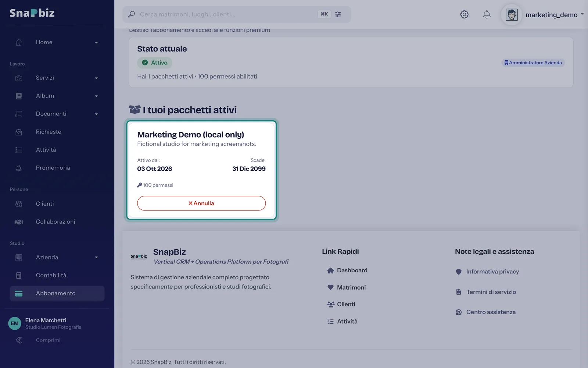
Task: Click the Richieste envelope icon
Action: (x=19, y=132)
